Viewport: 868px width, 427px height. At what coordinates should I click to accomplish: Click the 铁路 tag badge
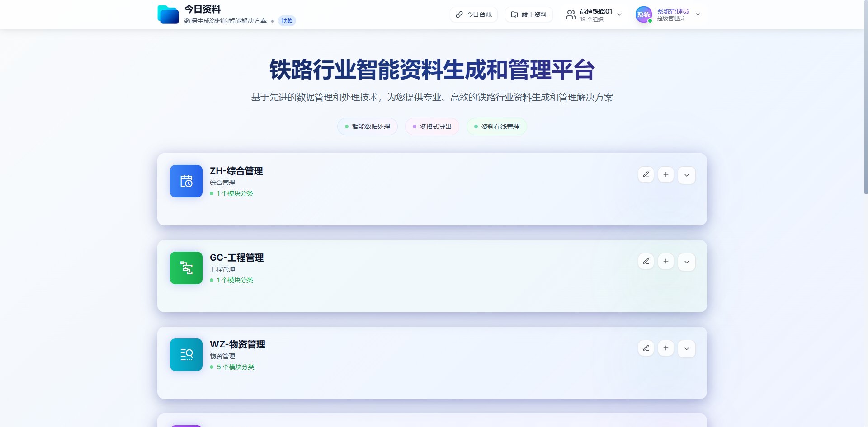(287, 21)
